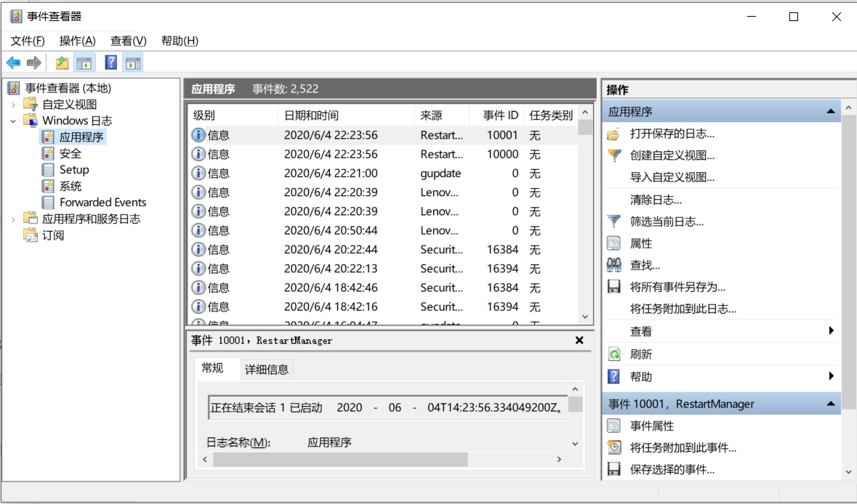Click the 订阅 subscriptions icon
The height and width of the screenshot is (504, 857).
click(31, 235)
